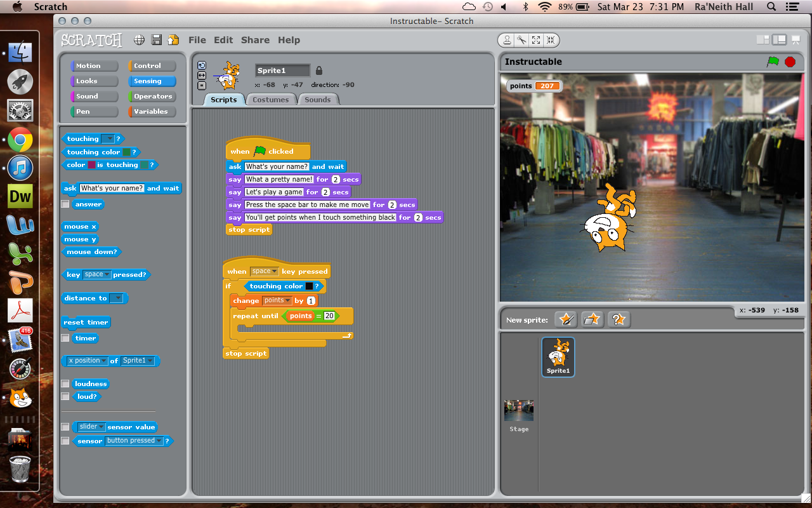Toggle the sensor button pressed checkbox

tap(65, 441)
